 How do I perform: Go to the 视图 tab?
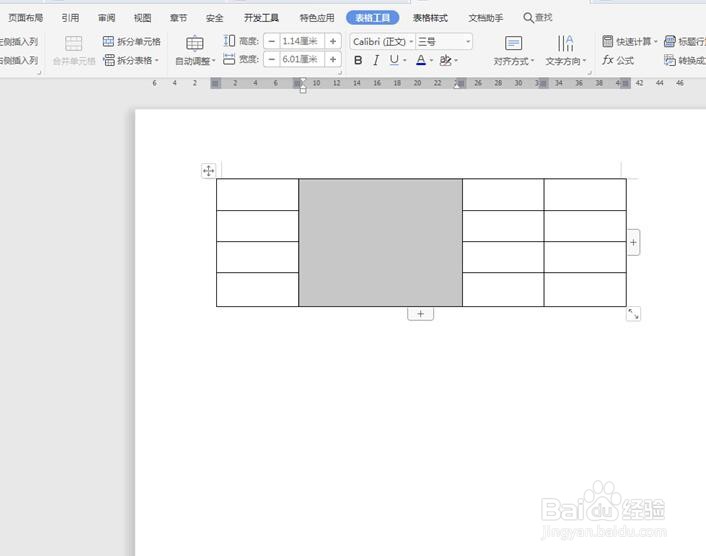pyautogui.click(x=142, y=18)
